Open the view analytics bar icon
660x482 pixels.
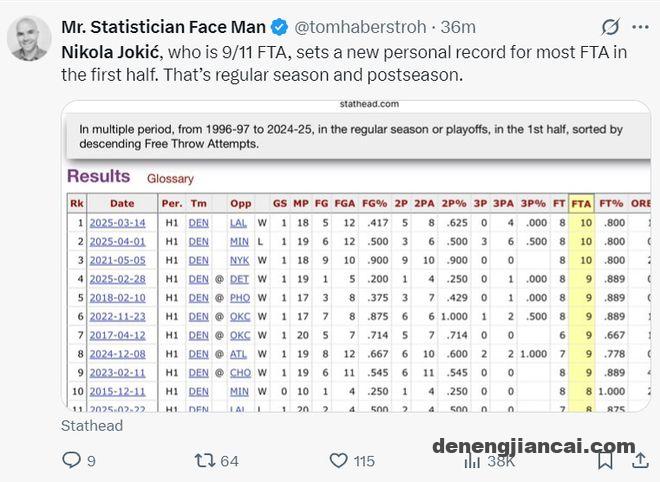[472, 461]
